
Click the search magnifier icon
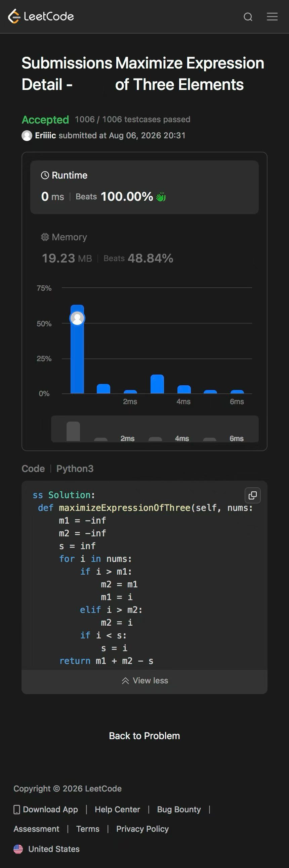[x=248, y=16]
